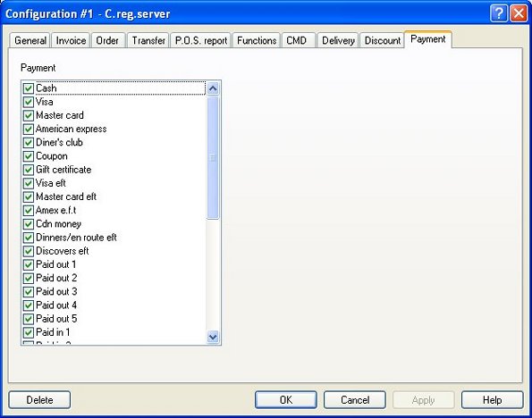The image size is (532, 418).
Task: Toggle the Cdn money checkbox
Action: point(28,224)
